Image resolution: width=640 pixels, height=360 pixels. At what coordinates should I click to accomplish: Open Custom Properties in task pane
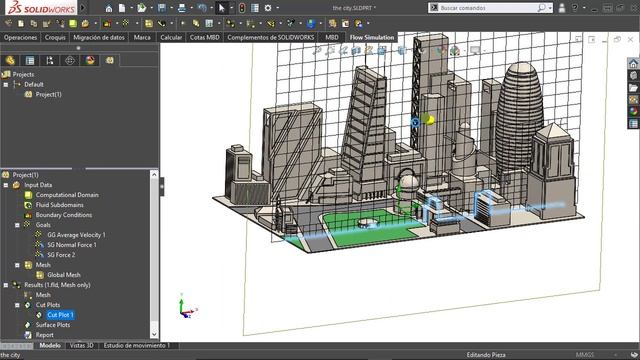[633, 123]
